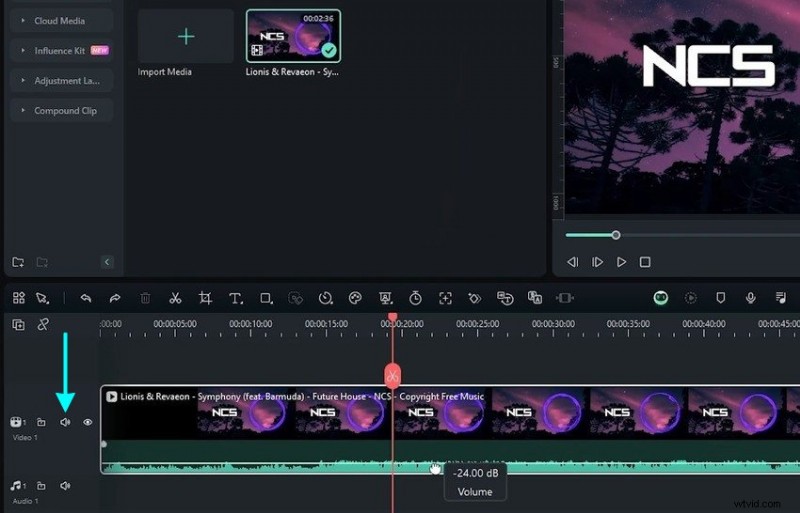
Task: Create a new folder in media panel
Action: (x=18, y=262)
